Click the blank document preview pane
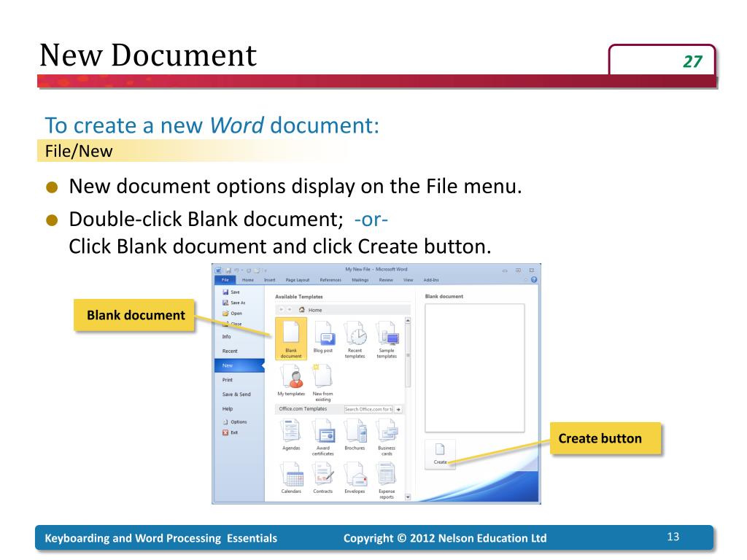This screenshot has width=747, height=560. tap(474, 368)
